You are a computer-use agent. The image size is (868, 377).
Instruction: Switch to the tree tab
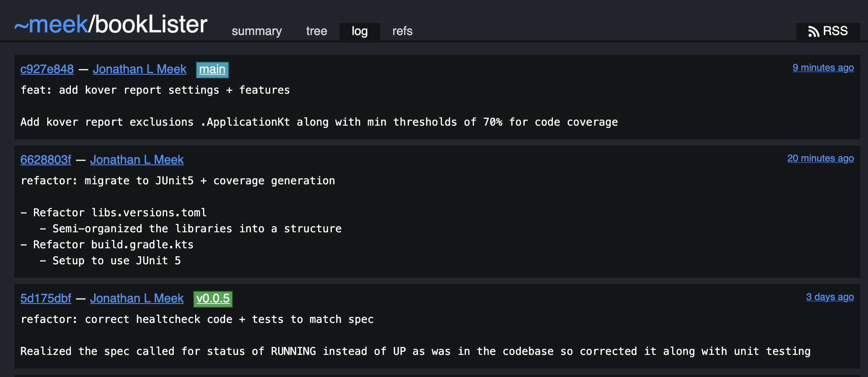pyautogui.click(x=316, y=31)
